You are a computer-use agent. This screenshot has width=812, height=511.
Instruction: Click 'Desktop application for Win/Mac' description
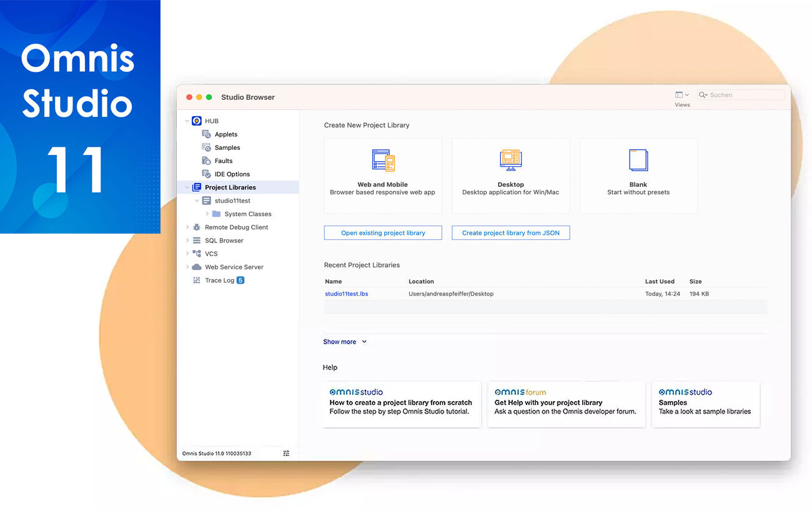click(510, 192)
